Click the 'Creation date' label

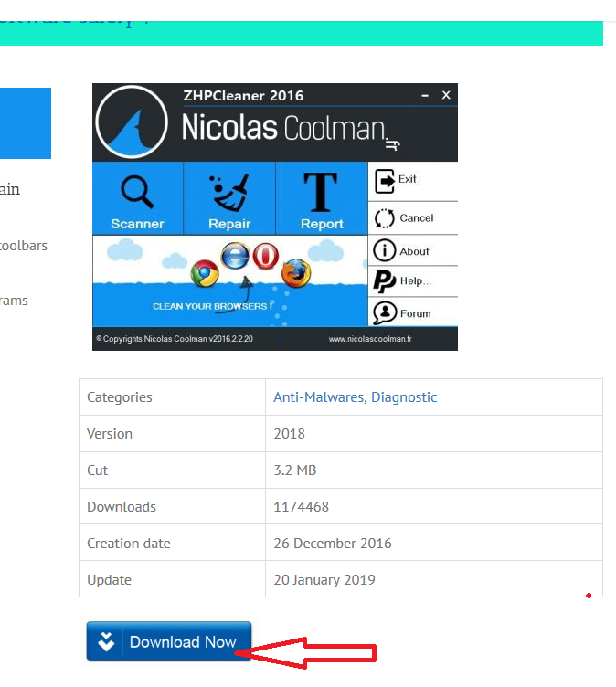coord(129,544)
